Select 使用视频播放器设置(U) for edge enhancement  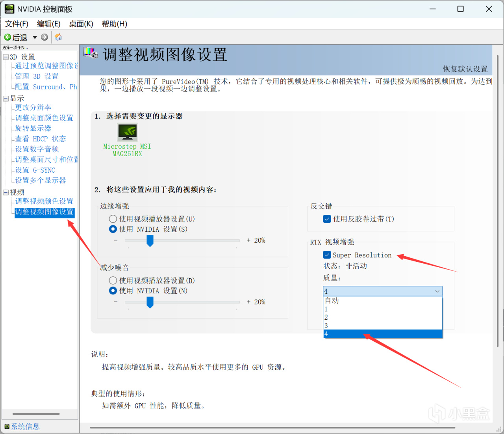pos(113,219)
